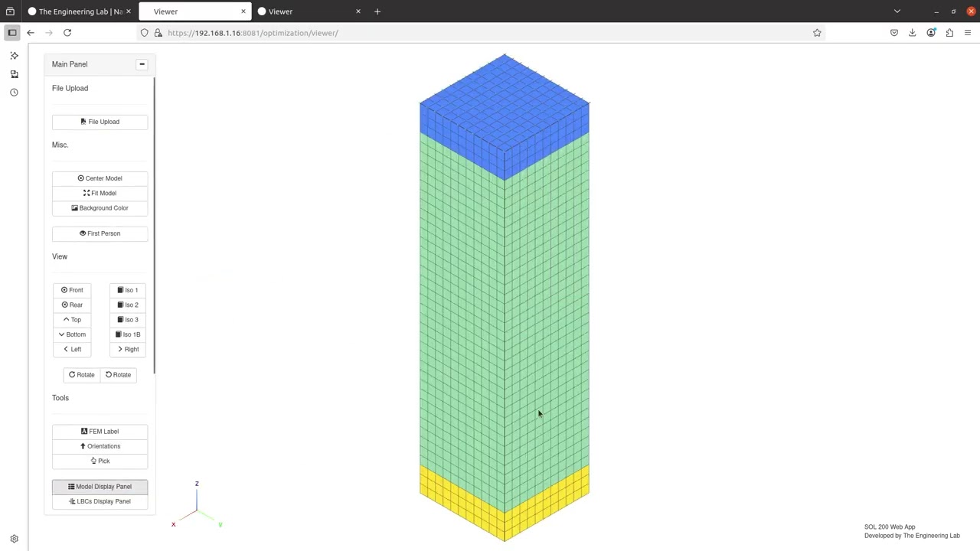Toggle browser sidebar panel icon
This screenshot has width=980, height=551.
click(12, 33)
